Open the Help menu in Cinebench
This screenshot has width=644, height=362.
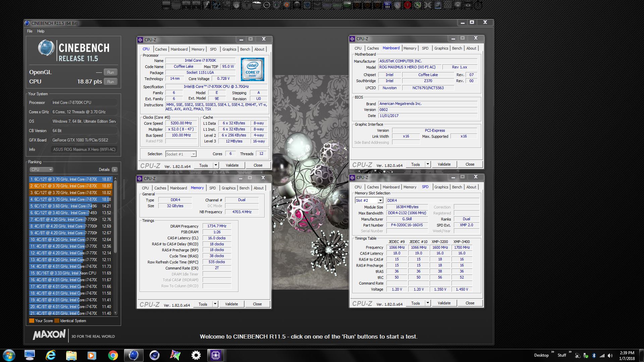(x=41, y=31)
